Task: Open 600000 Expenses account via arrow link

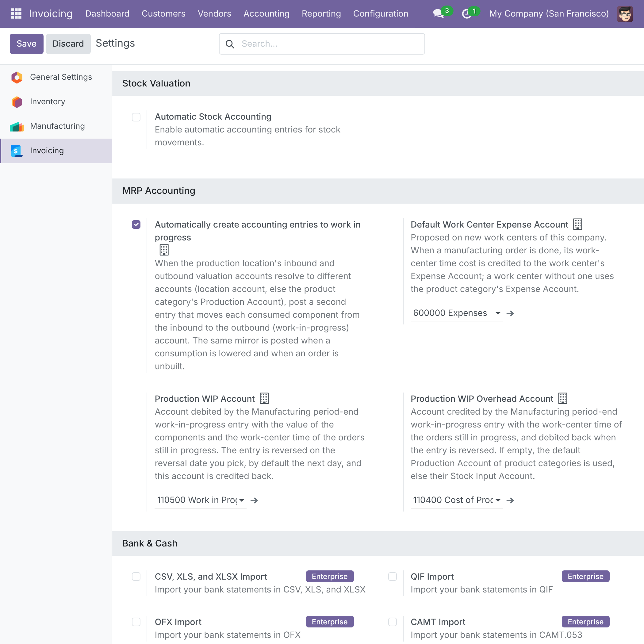Action: 510,313
